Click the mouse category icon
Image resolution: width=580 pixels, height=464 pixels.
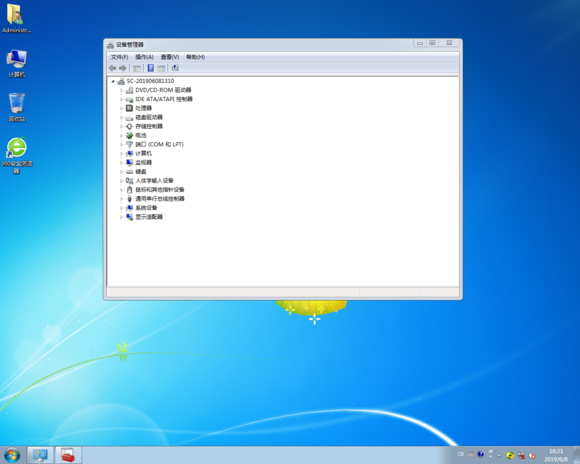tap(129, 190)
